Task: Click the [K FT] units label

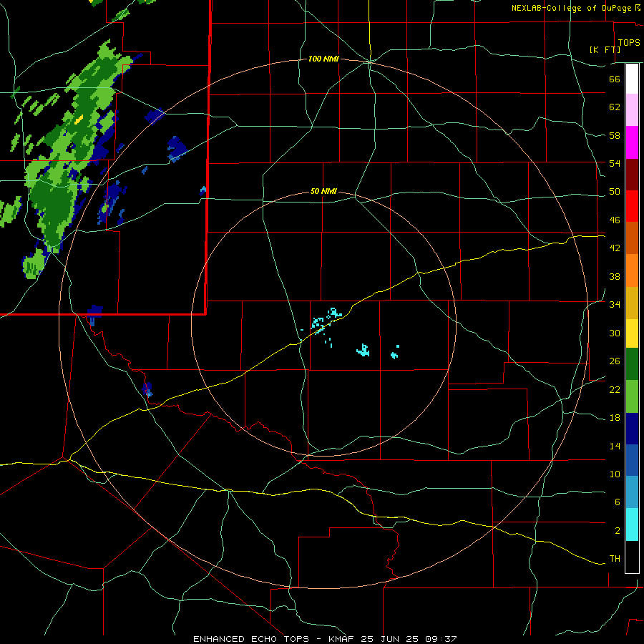Action: click(x=605, y=49)
